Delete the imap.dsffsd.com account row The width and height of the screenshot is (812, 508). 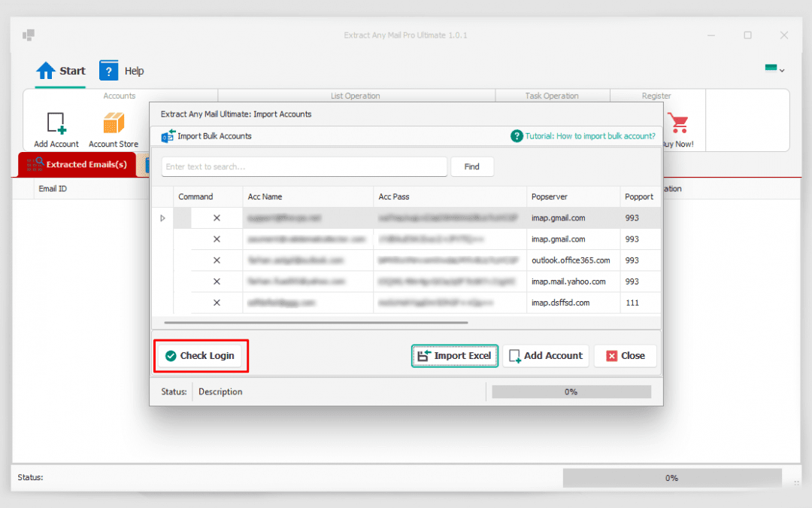[217, 303]
